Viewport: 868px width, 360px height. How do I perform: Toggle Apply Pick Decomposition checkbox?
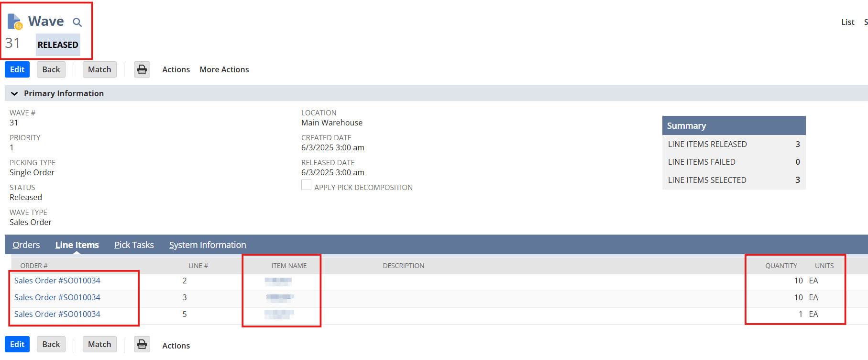(306, 185)
